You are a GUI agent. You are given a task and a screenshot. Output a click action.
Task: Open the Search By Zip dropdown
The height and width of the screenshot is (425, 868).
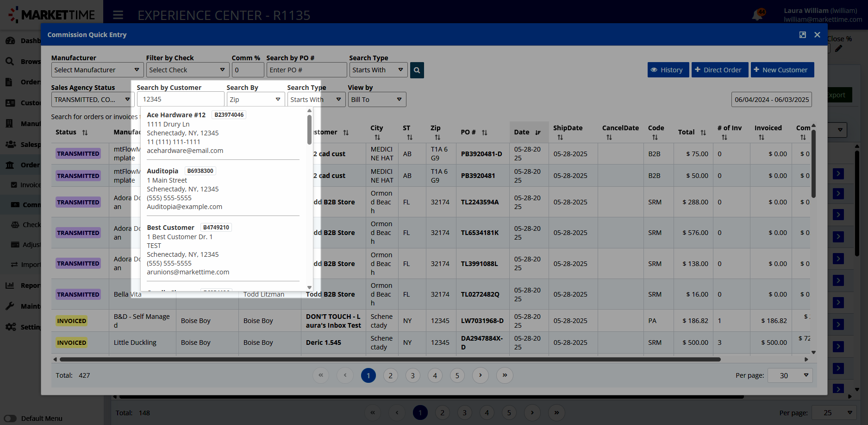point(256,100)
